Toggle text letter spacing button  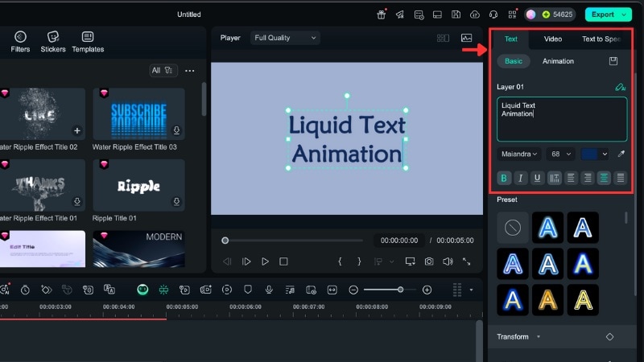tap(555, 178)
